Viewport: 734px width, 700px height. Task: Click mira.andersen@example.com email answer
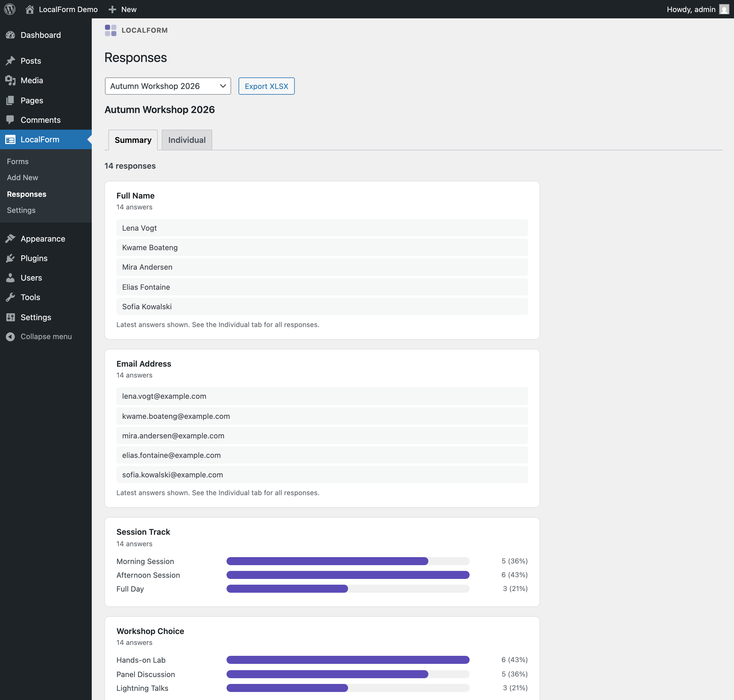coord(322,435)
